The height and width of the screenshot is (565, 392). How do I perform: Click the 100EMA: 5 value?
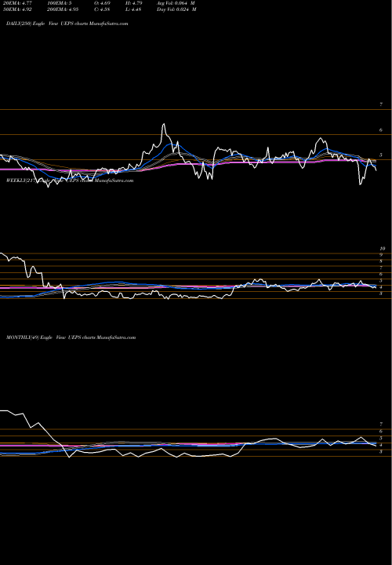tap(59, 3)
